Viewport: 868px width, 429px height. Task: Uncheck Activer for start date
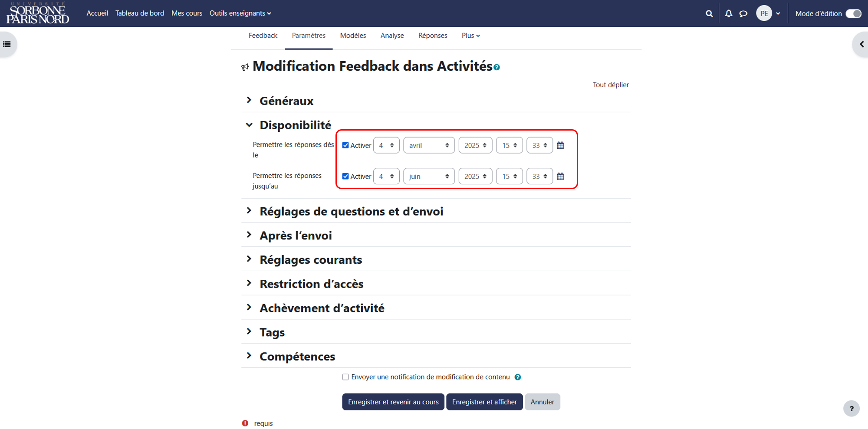tap(345, 145)
